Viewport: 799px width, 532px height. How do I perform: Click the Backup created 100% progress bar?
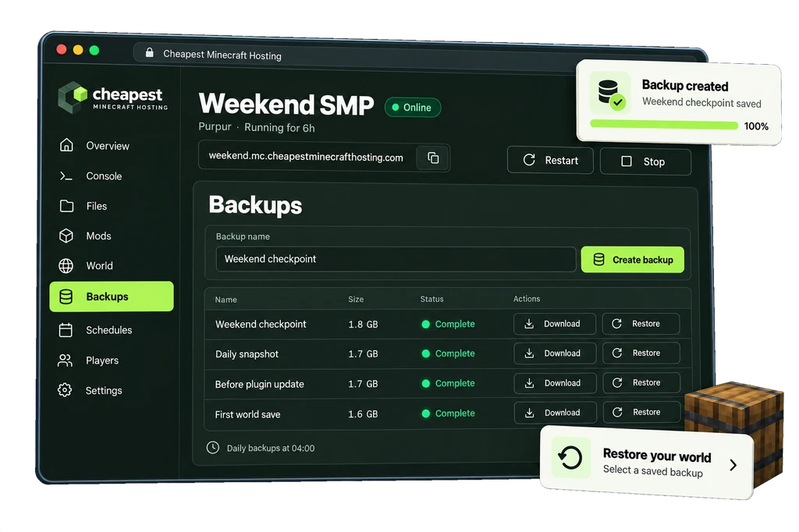click(x=664, y=124)
